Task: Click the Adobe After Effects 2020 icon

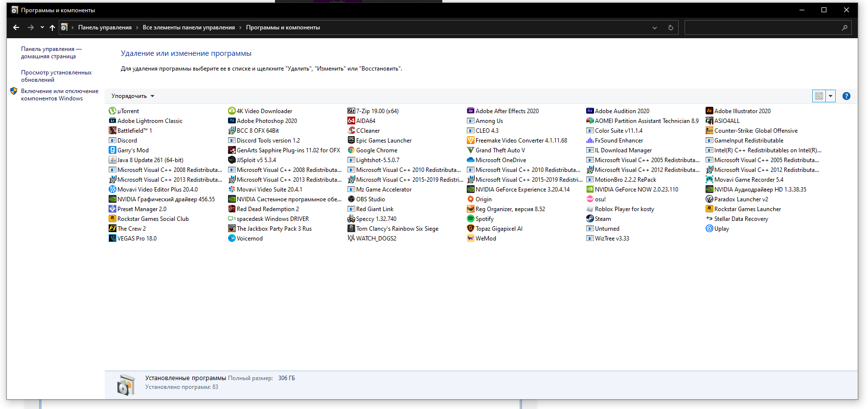Action: (x=471, y=111)
